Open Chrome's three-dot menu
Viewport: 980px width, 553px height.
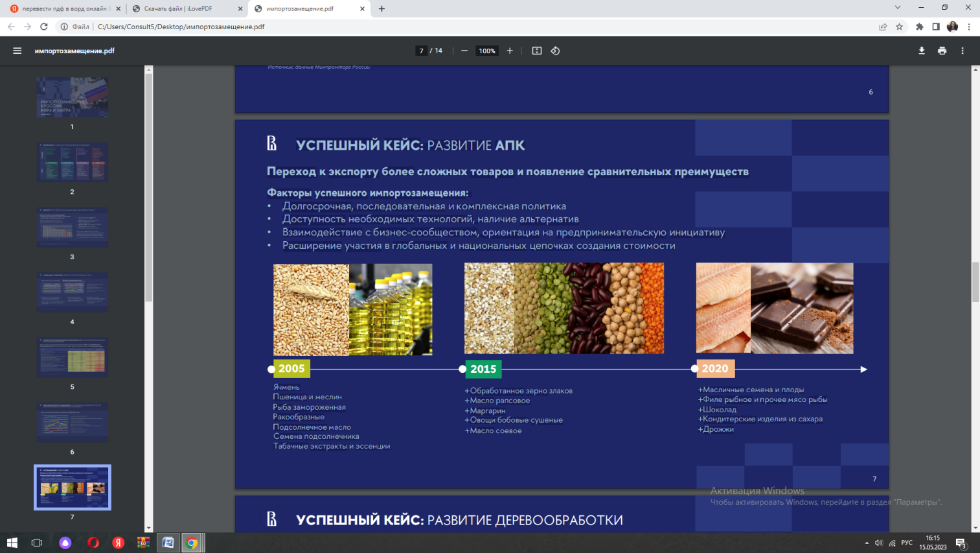point(969,27)
